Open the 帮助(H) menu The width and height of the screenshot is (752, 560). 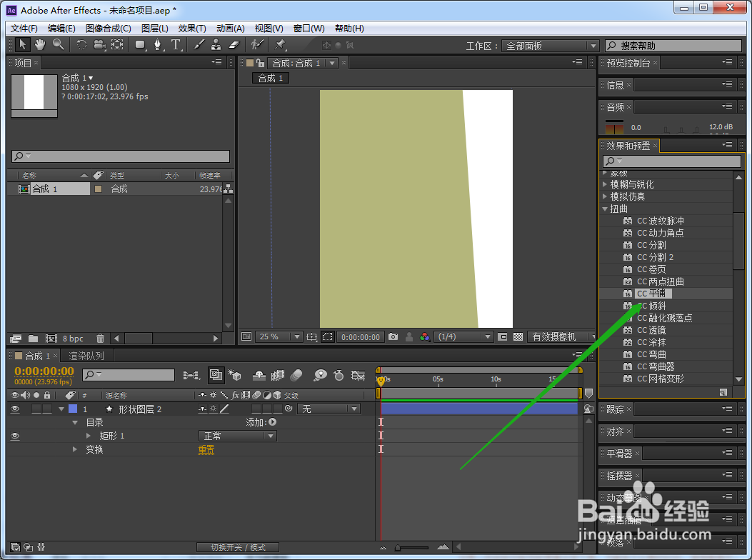(349, 29)
